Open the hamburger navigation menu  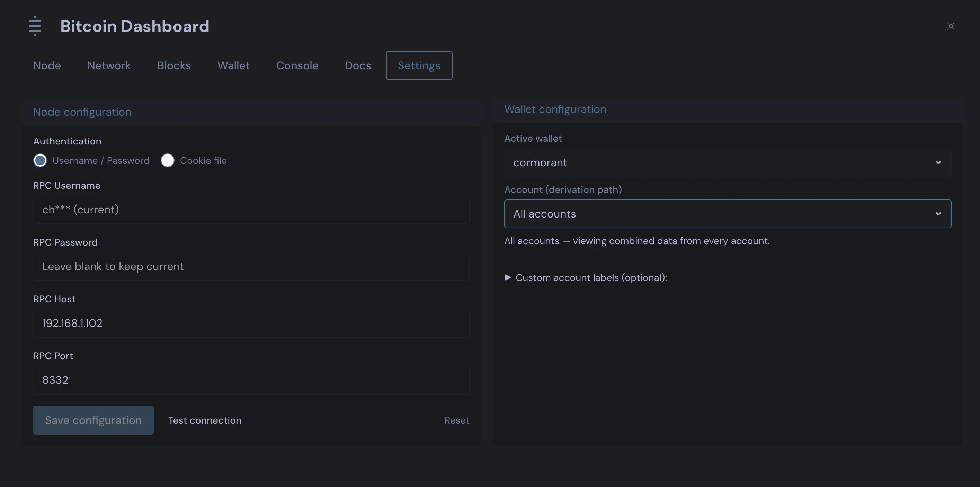pyautogui.click(x=35, y=26)
